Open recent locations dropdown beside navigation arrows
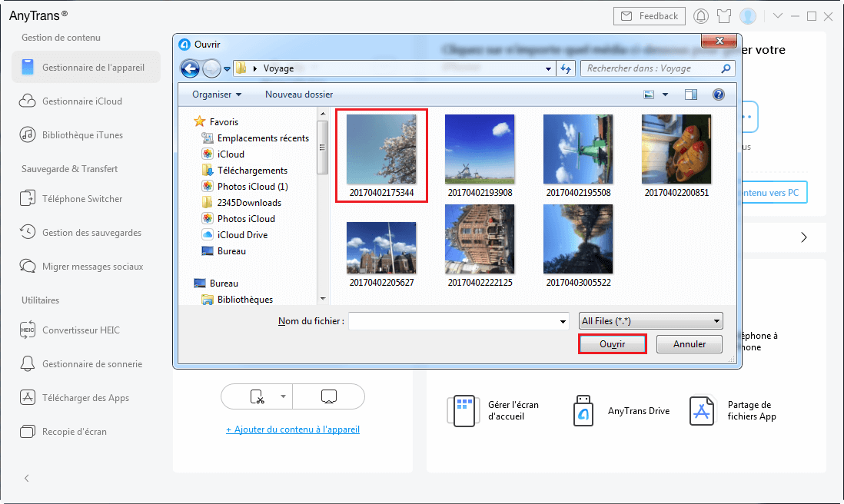Image resolution: width=844 pixels, height=504 pixels. click(x=228, y=69)
